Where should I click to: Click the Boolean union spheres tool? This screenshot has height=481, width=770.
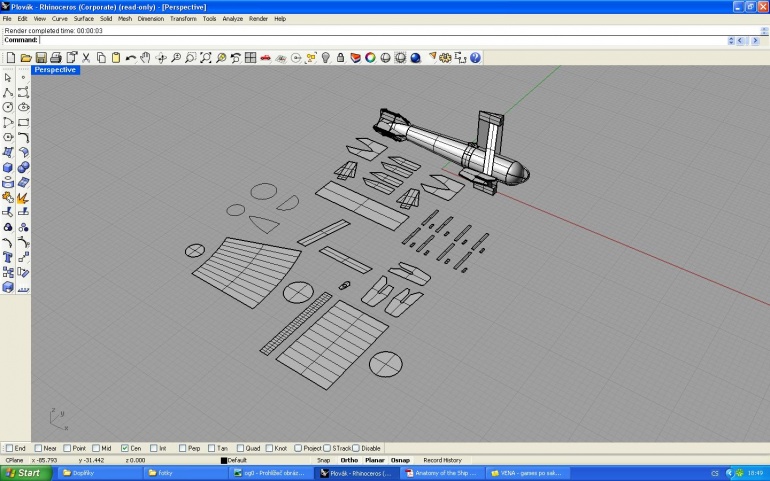point(23,168)
